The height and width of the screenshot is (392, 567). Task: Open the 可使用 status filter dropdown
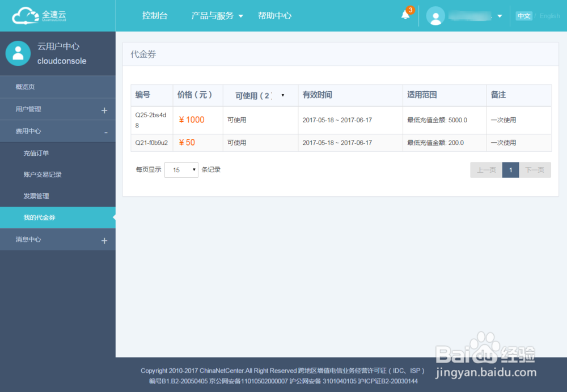282,95
